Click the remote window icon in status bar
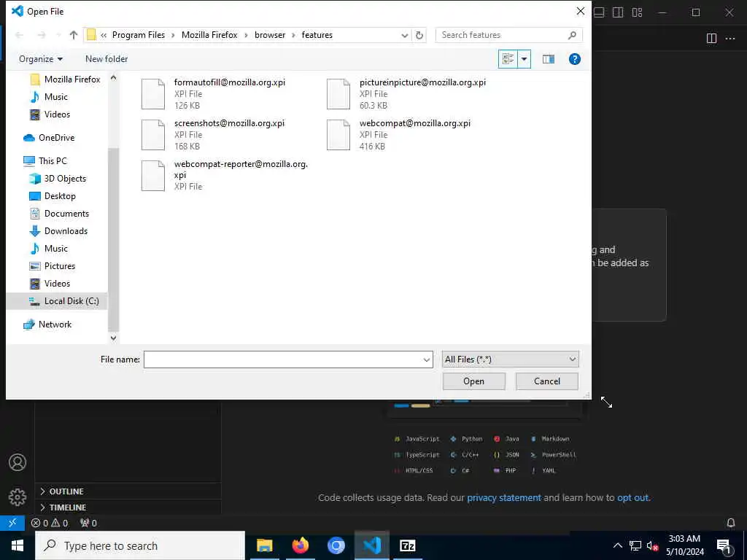 (12, 523)
